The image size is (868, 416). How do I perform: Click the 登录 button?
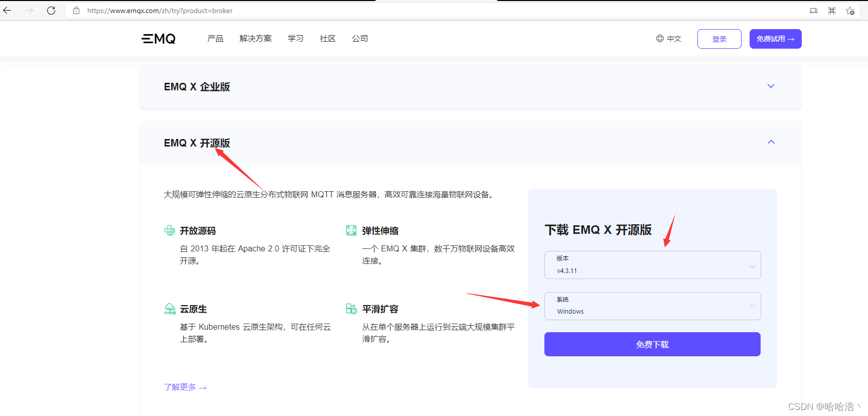coord(719,39)
